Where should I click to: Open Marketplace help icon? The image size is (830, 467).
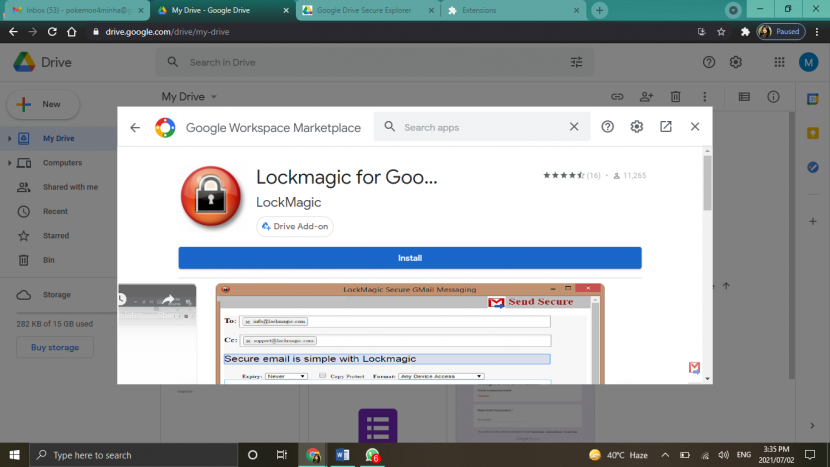[x=607, y=127]
